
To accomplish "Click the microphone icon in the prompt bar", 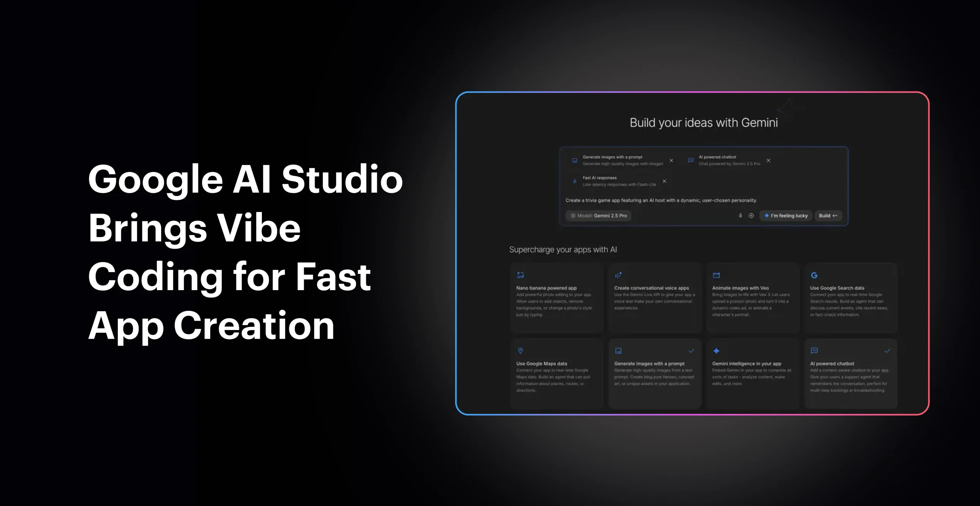I will (x=740, y=215).
